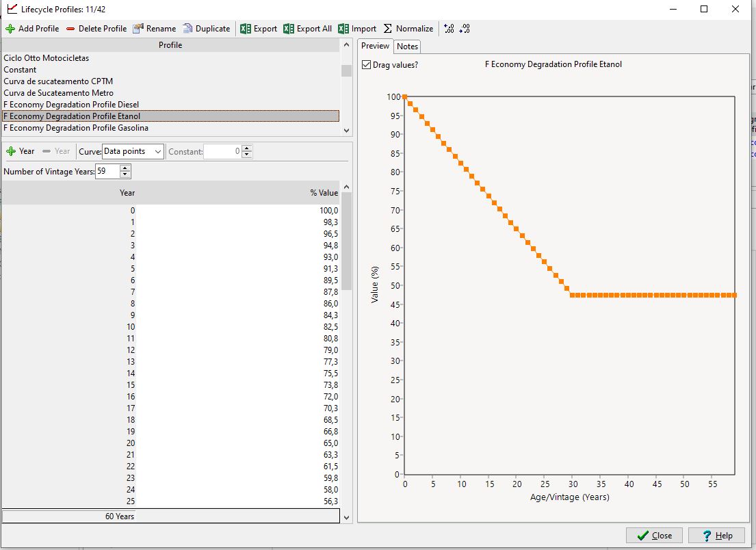Screen dimensions: 756x550
Task: Increase the Constant value spinner
Action: (247, 148)
